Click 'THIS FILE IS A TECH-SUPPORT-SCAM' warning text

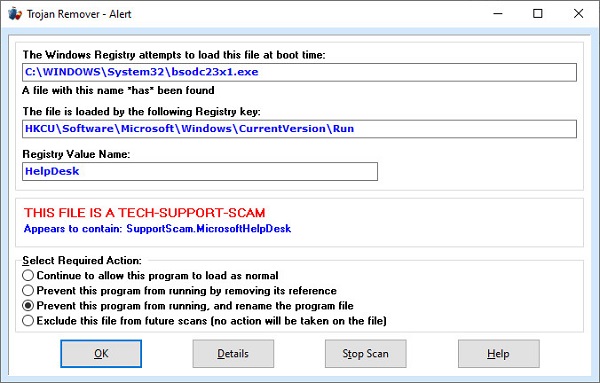coord(145,213)
